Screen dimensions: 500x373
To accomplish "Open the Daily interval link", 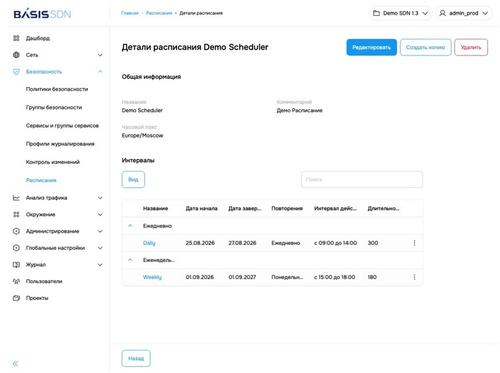I will point(149,243).
